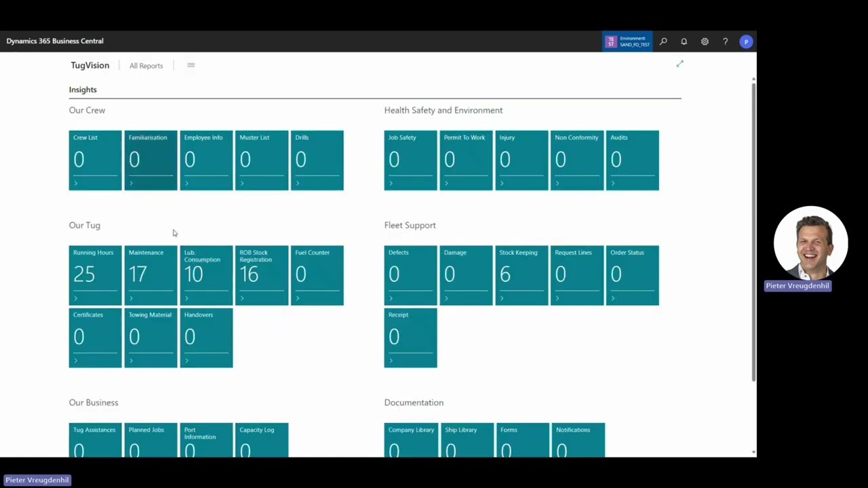Open the Defects tile

(410, 275)
